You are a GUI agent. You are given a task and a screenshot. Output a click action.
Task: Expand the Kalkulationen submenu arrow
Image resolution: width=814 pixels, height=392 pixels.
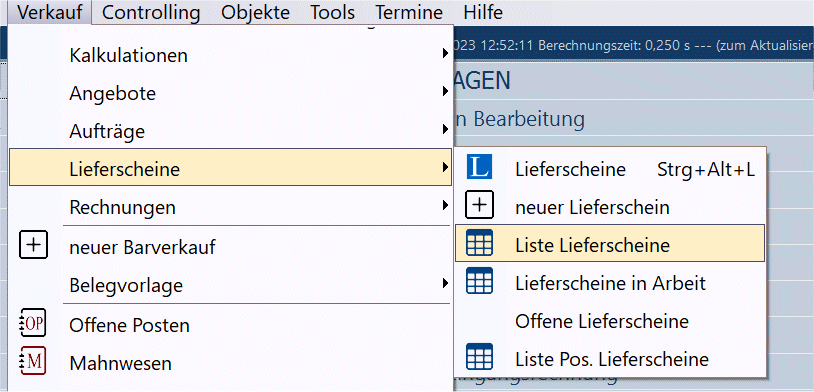click(445, 53)
